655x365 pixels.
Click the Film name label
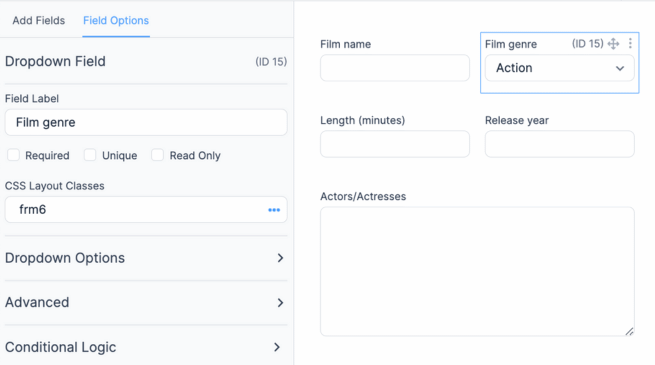(x=345, y=44)
